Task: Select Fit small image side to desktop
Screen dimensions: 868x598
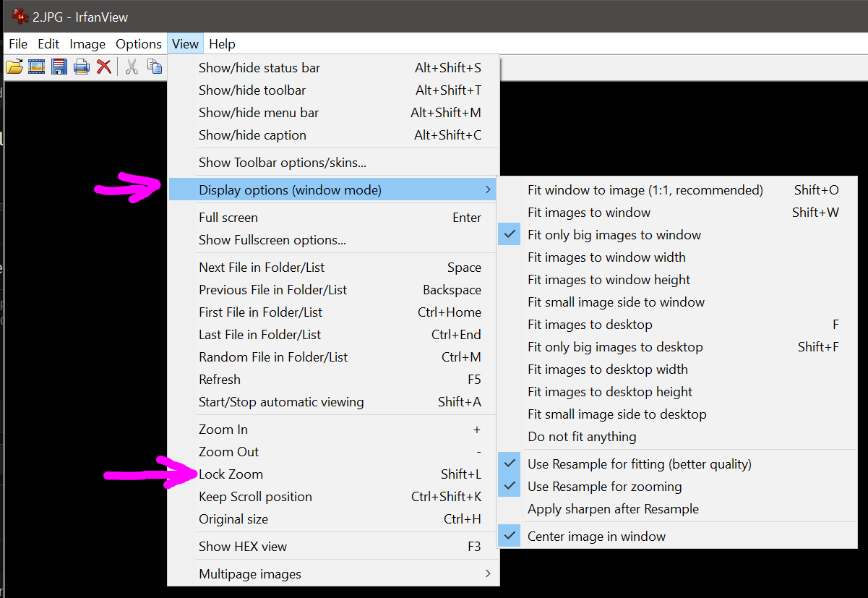Action: coord(677,414)
